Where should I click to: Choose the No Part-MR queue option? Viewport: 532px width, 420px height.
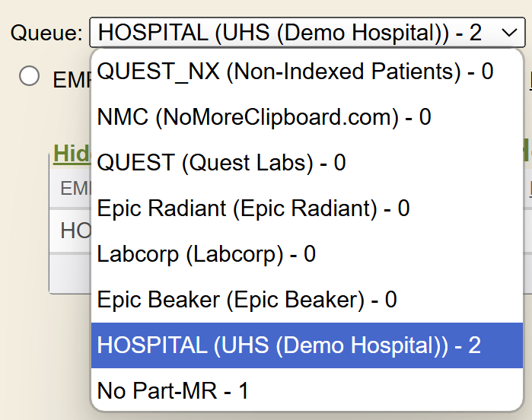173,391
